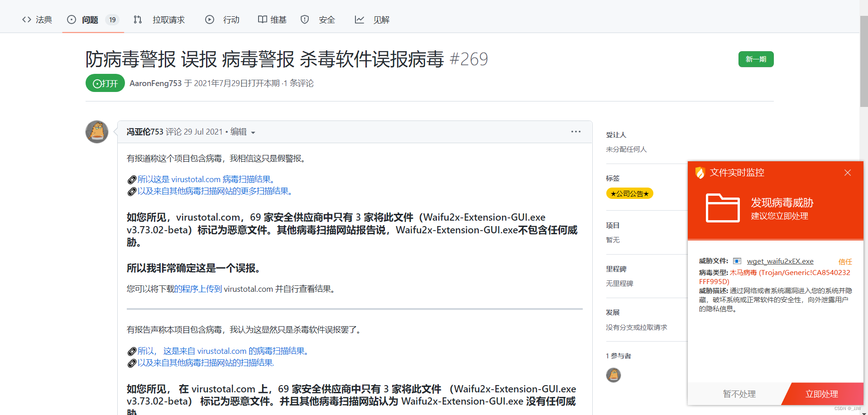
Task: Click the 项目 projects heading
Action: (613, 226)
